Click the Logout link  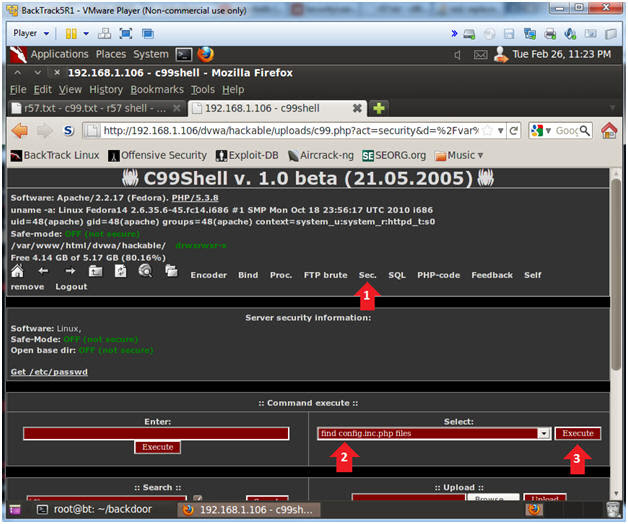[x=71, y=287]
